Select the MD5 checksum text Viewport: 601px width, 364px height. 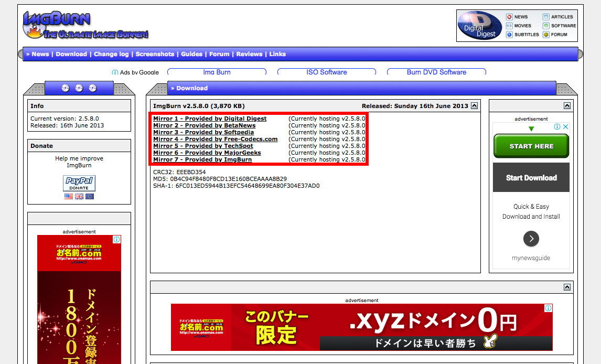click(x=220, y=179)
